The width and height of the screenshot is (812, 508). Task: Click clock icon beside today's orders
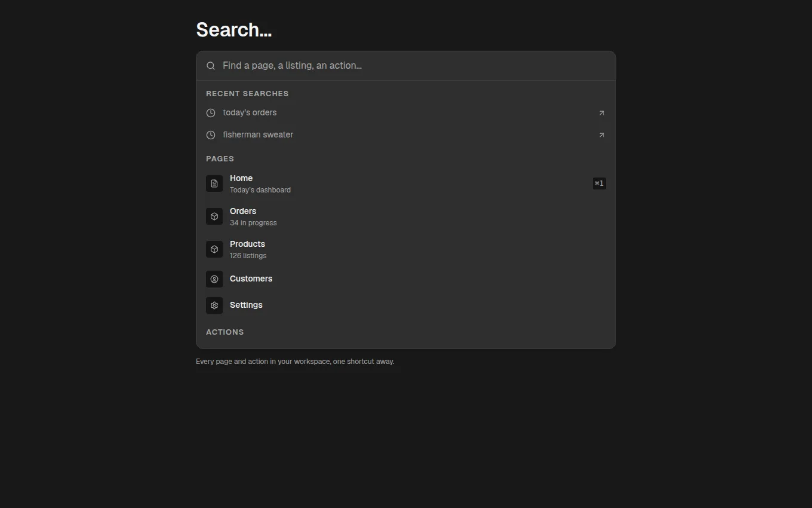[211, 113]
